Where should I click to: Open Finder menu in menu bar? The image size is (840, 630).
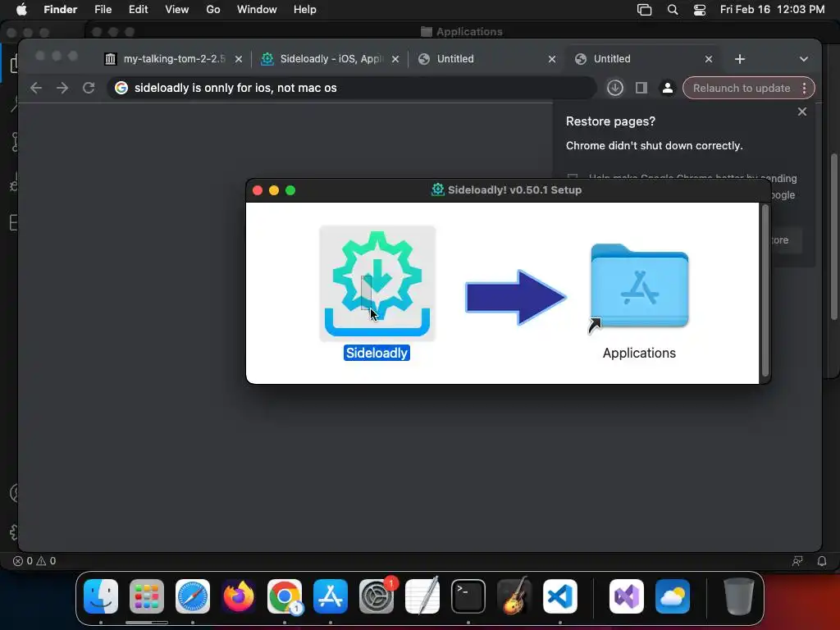(x=61, y=10)
